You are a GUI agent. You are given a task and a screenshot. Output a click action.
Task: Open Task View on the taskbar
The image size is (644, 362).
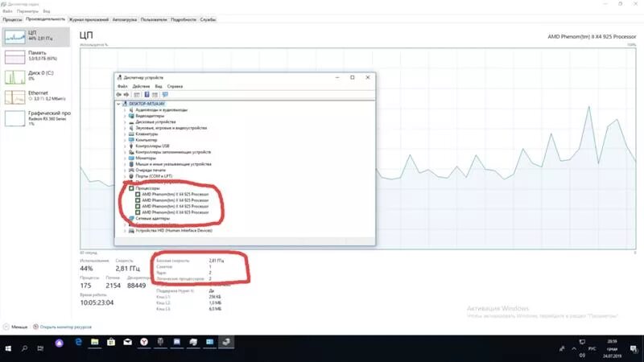coord(40,348)
